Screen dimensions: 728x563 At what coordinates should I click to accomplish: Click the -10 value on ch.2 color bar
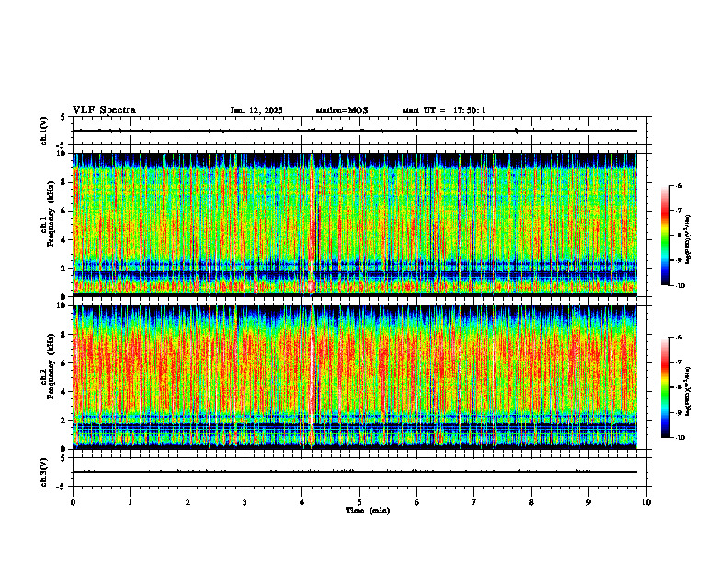(x=679, y=437)
